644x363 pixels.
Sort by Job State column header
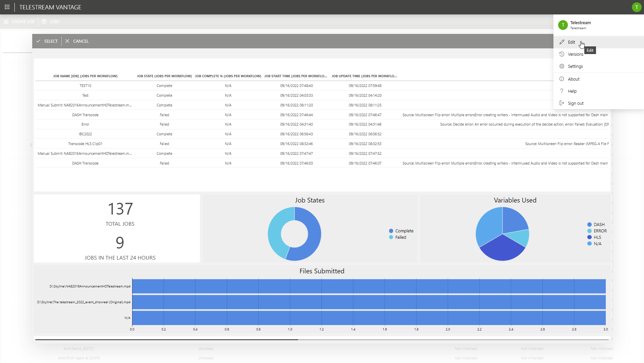[x=164, y=76]
